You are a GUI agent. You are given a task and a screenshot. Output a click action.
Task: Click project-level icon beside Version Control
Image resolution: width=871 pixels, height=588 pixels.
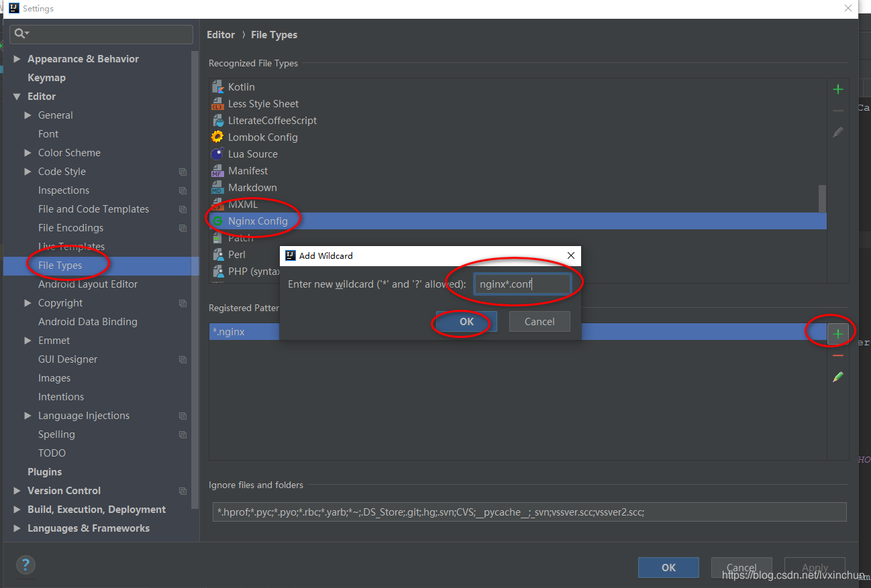183,491
